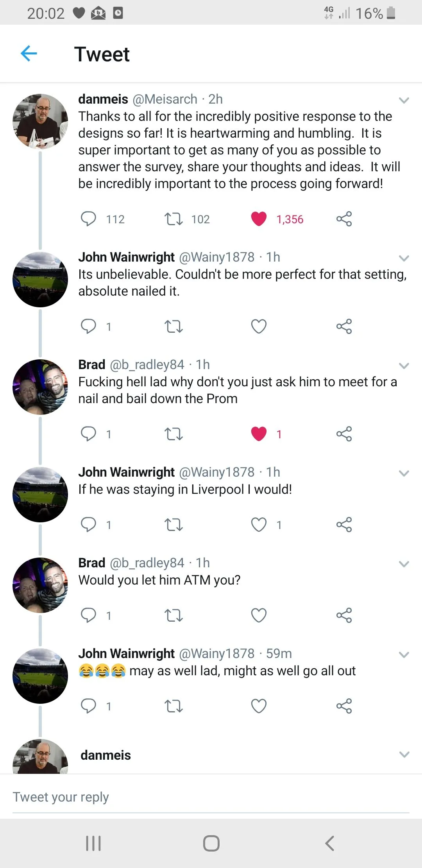422x868 pixels.
Task: Remove like from Brad's "nail and bail" tweet
Action: (x=259, y=434)
